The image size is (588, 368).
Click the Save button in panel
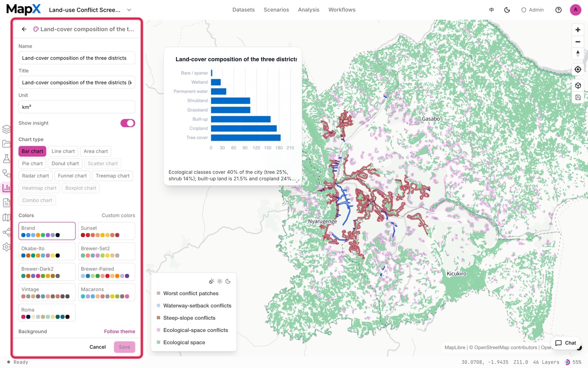(125, 347)
